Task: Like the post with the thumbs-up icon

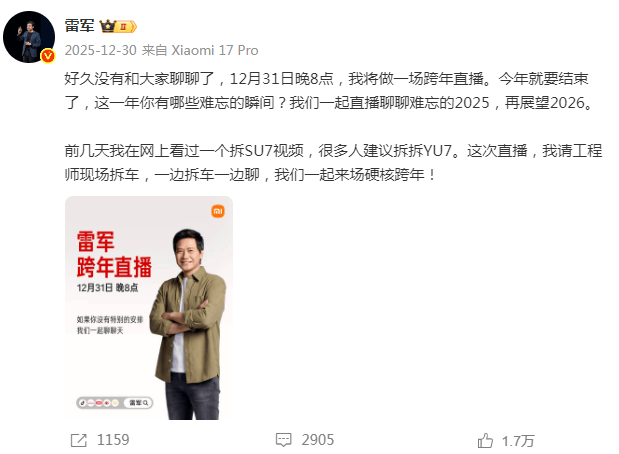Action: [x=485, y=440]
